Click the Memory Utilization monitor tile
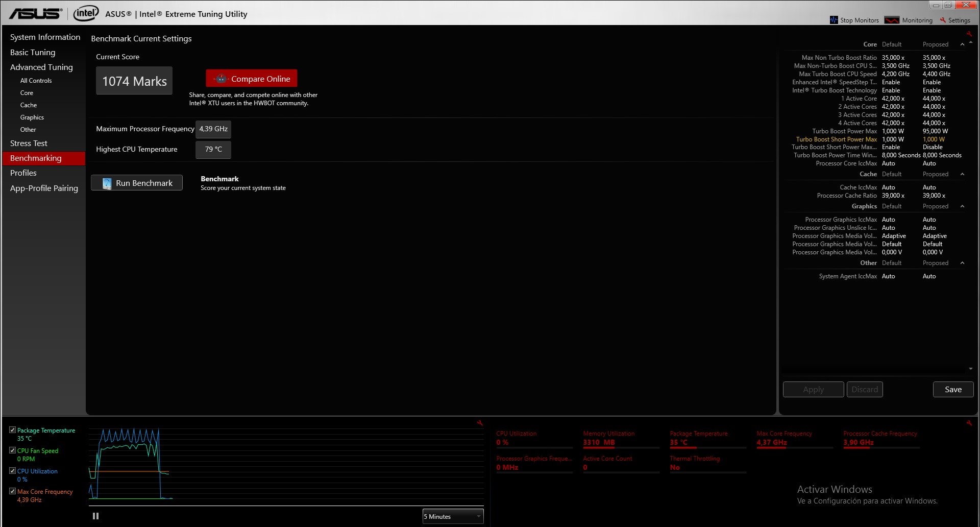This screenshot has height=527, width=980. point(621,438)
